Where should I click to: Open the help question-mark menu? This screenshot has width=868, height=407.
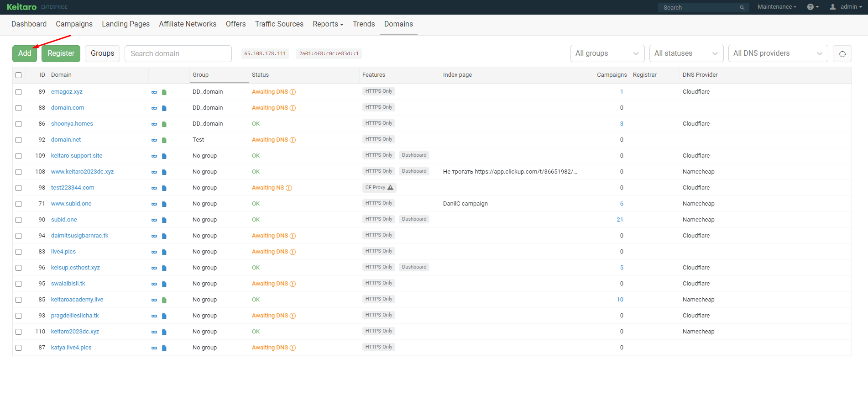coord(813,7)
